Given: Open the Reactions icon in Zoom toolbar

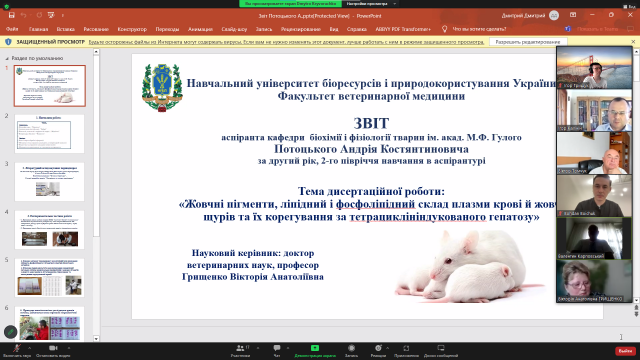Looking at the screenshot, I should 378,348.
